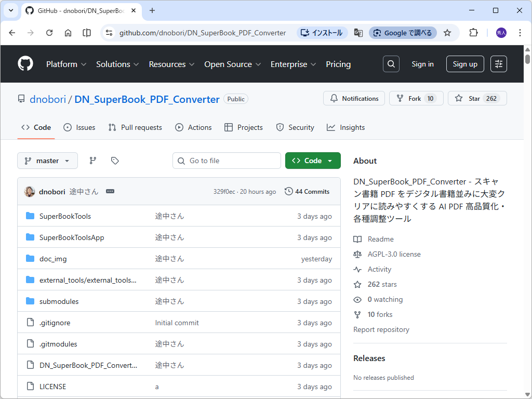
Task: Open commit history via the clock icon
Action: [x=289, y=191]
